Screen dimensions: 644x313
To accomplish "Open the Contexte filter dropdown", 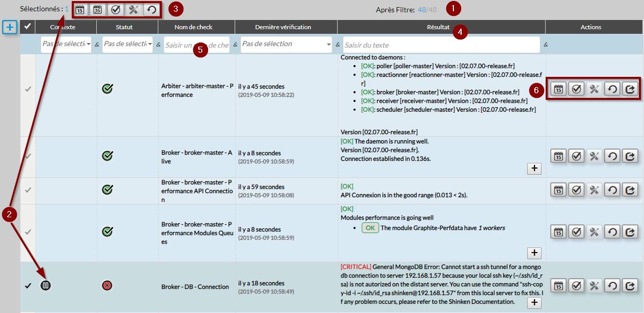I will [x=66, y=45].
